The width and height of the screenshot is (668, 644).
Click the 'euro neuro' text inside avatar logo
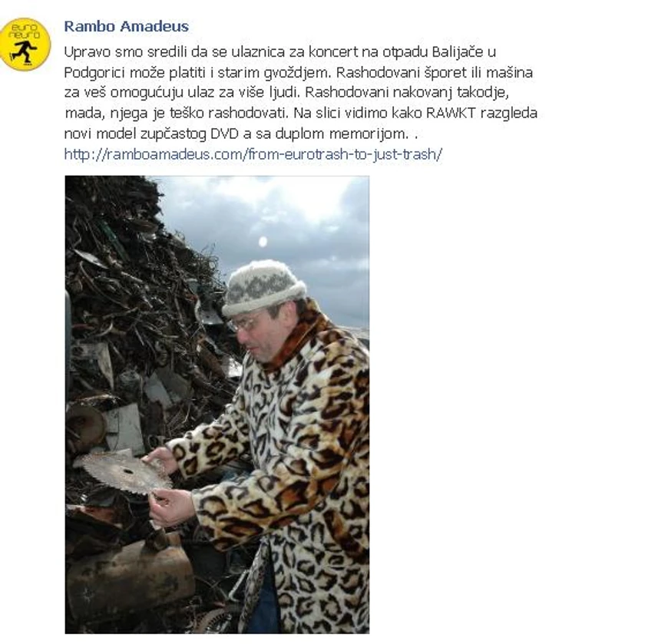click(x=25, y=31)
